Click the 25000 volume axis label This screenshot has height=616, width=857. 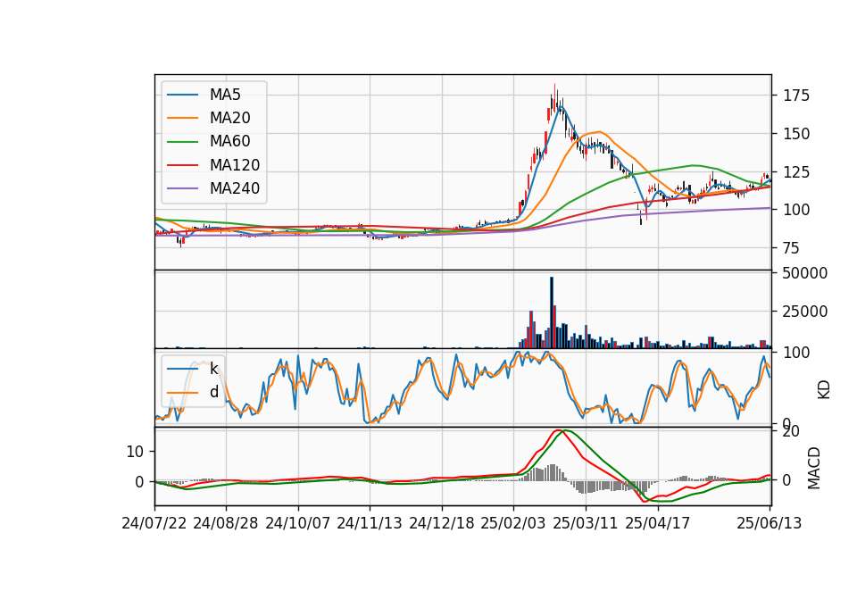[x=805, y=312]
